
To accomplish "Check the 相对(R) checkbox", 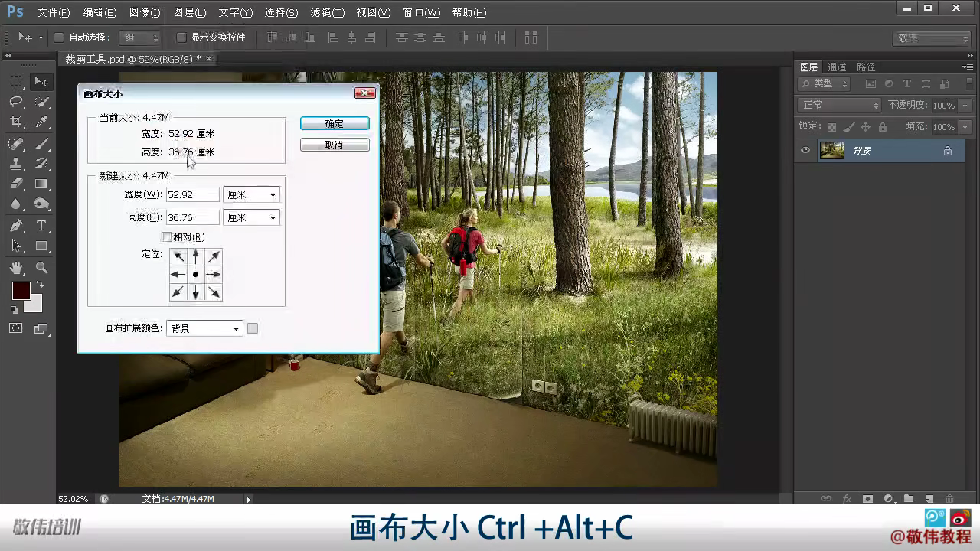I will point(167,237).
